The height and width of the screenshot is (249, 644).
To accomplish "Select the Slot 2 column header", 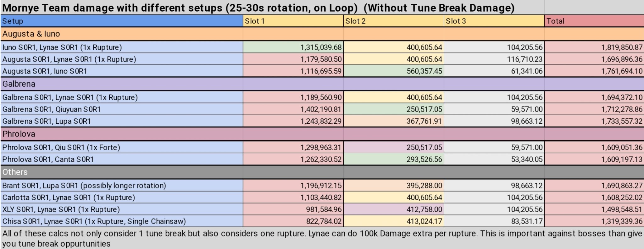I will [393, 21].
